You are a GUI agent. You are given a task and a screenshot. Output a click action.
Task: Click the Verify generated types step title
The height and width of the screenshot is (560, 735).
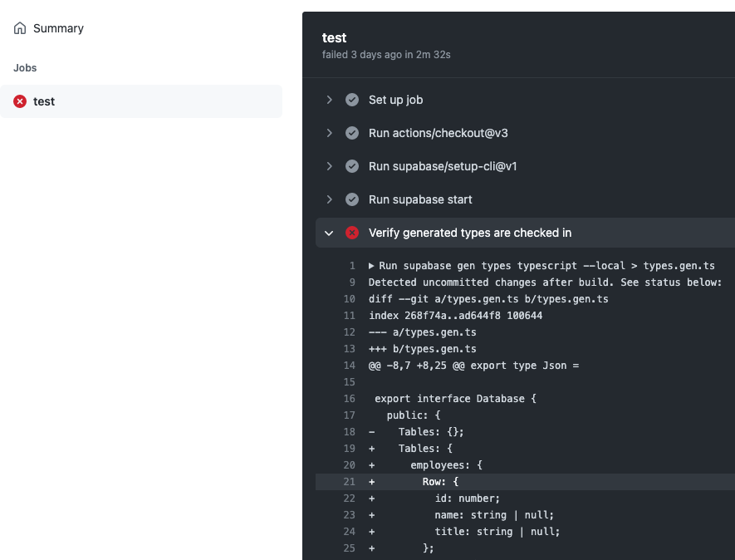pos(470,233)
